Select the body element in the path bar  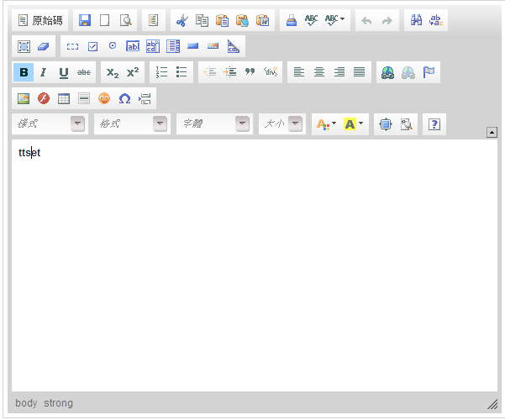pyautogui.click(x=26, y=403)
